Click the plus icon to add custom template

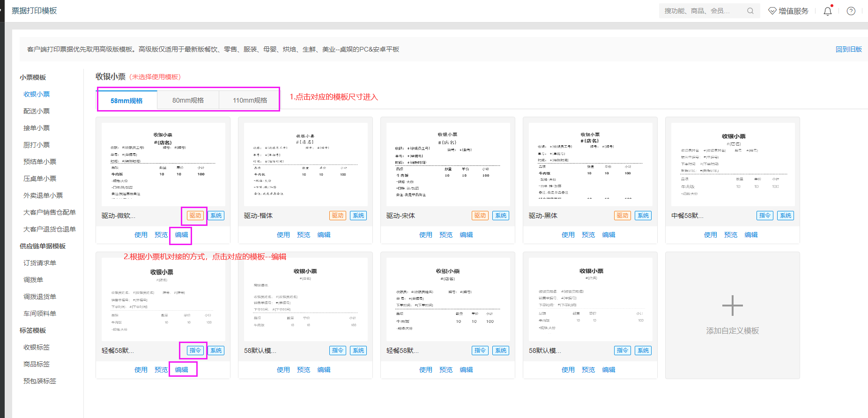pyautogui.click(x=732, y=306)
